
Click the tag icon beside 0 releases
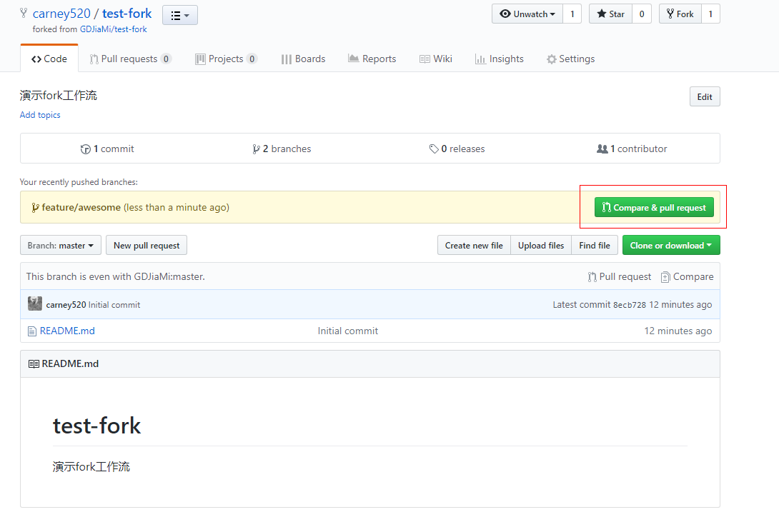pyautogui.click(x=434, y=148)
